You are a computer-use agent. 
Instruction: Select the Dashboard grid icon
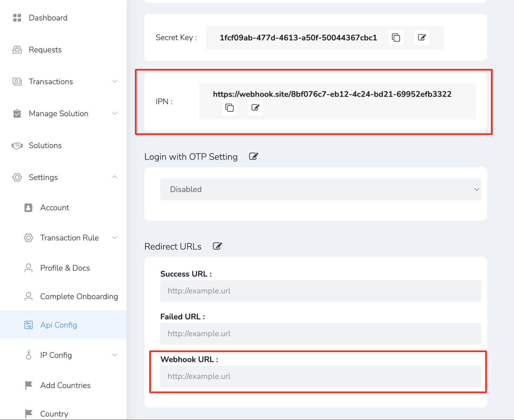point(16,18)
